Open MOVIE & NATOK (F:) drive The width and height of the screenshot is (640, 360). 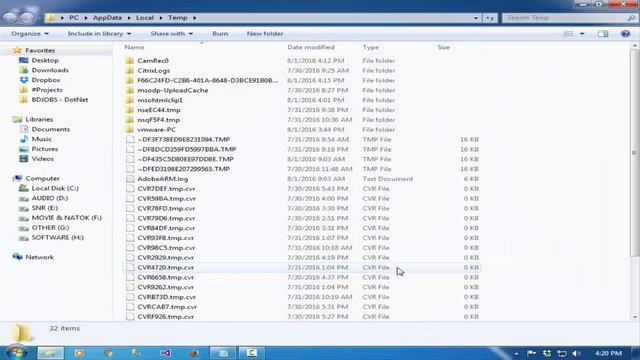click(67, 218)
